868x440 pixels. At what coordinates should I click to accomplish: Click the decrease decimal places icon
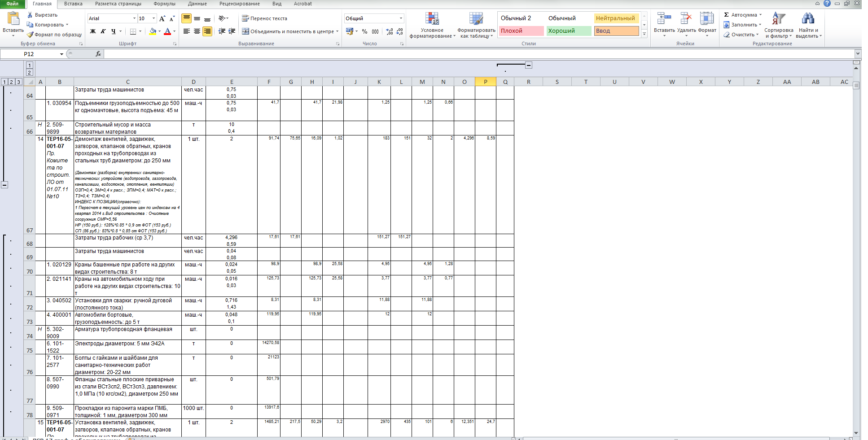(399, 31)
